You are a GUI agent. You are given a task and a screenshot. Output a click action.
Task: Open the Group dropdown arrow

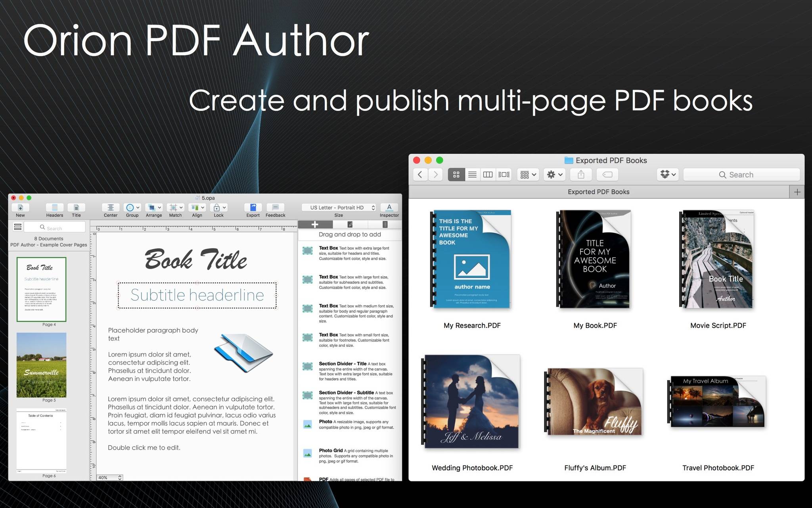tap(138, 208)
